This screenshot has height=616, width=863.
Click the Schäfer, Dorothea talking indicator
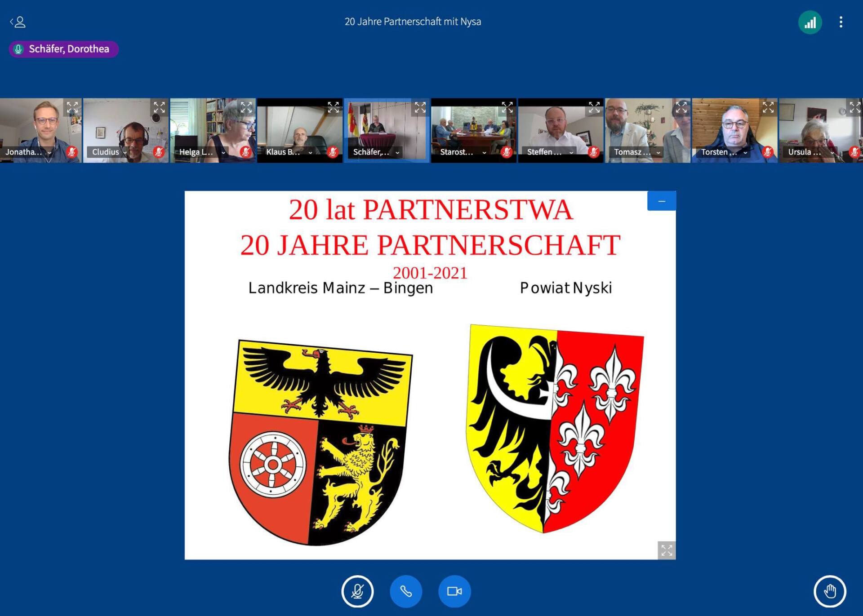[x=64, y=49]
